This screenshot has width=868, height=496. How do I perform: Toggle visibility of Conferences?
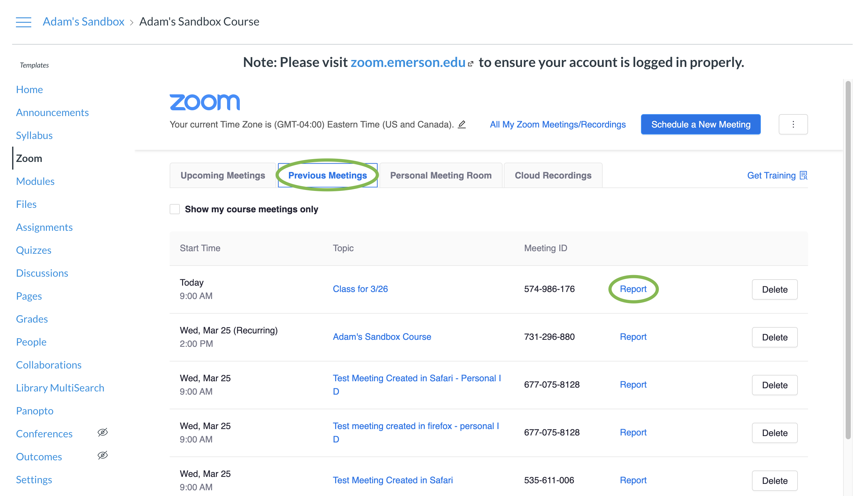pos(102,432)
